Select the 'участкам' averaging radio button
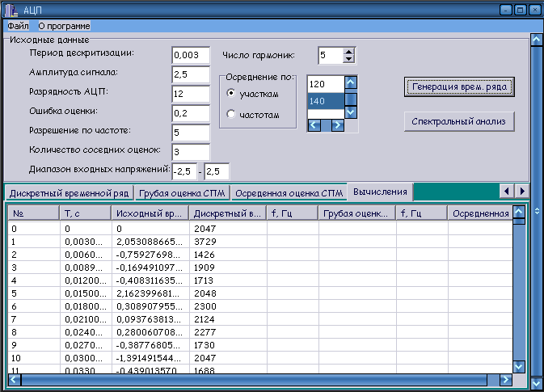The width and height of the screenshot is (544, 392). [x=231, y=95]
